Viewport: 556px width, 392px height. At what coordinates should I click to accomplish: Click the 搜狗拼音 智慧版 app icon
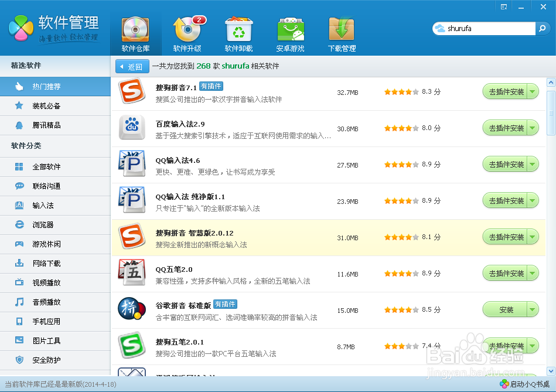[x=132, y=236]
